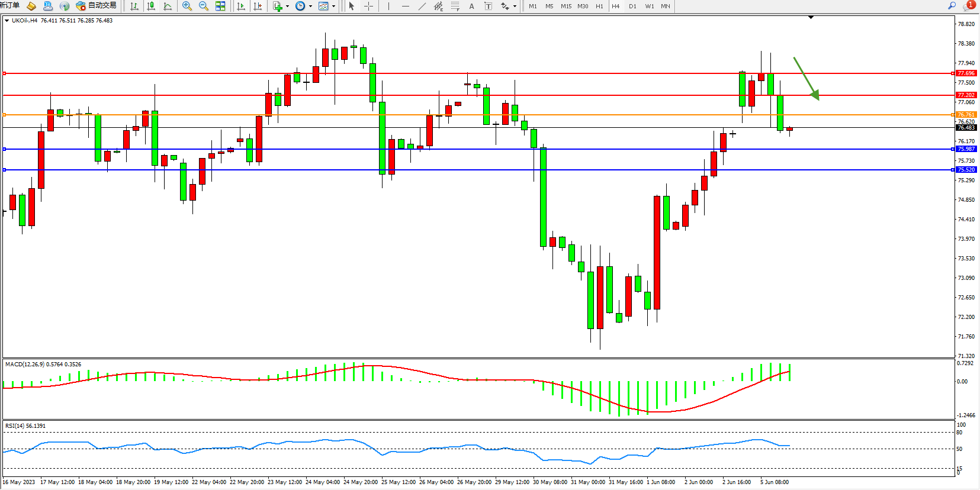Select the text label tool
The height and width of the screenshot is (490, 980).
coord(488,6)
